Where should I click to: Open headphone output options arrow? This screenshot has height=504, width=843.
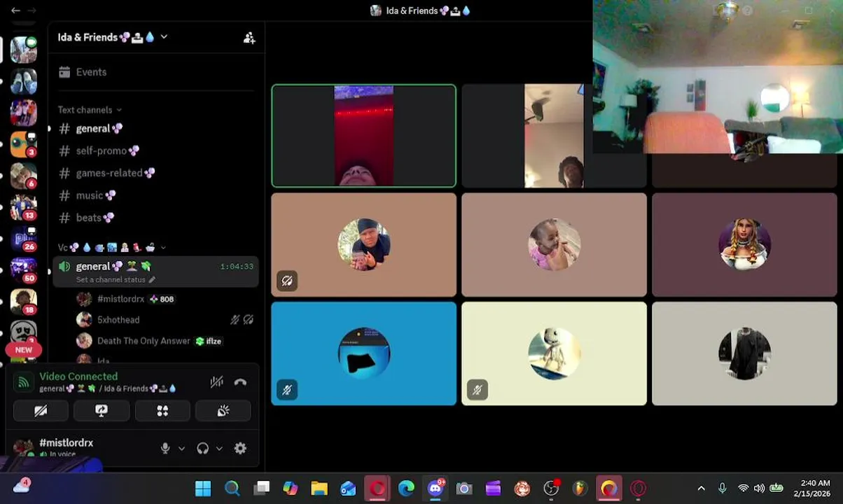click(x=219, y=449)
